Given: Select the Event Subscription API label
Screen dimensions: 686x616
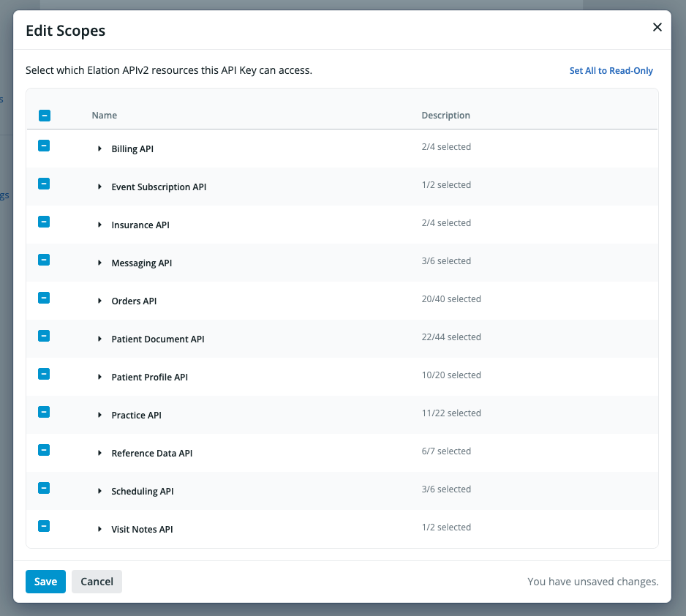Looking at the screenshot, I should click(159, 187).
